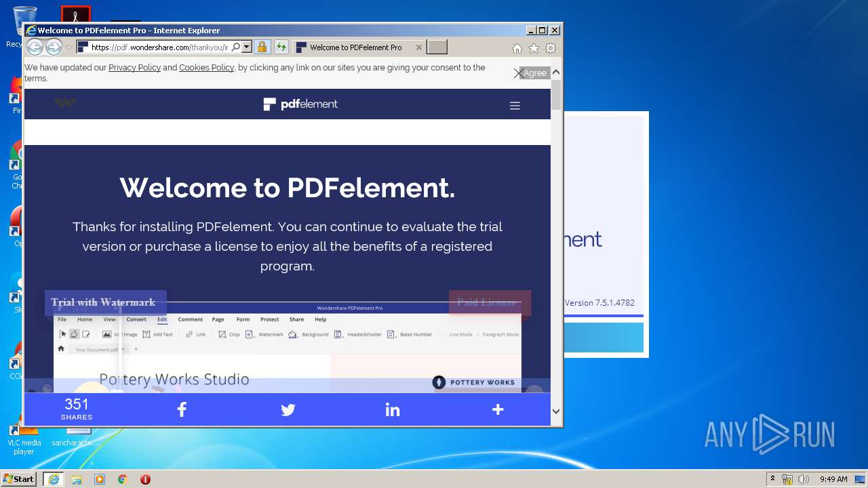Click Version 7.5.1.4782 text in installer
The width and height of the screenshot is (868, 488).
tap(599, 303)
